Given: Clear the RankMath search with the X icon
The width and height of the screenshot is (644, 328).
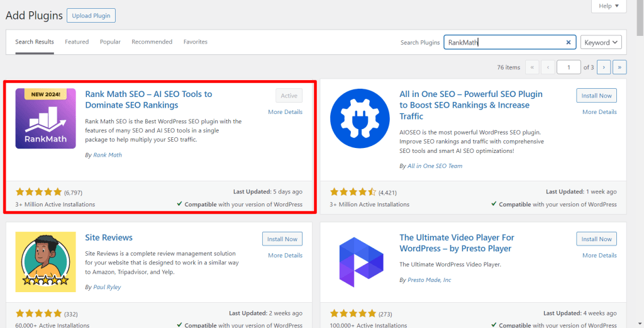Looking at the screenshot, I should [x=569, y=42].
